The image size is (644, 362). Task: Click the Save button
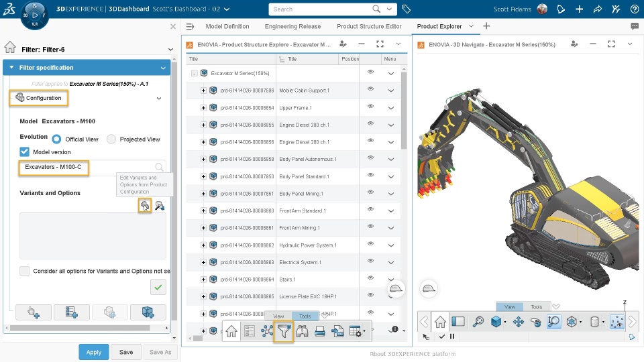(x=125, y=352)
